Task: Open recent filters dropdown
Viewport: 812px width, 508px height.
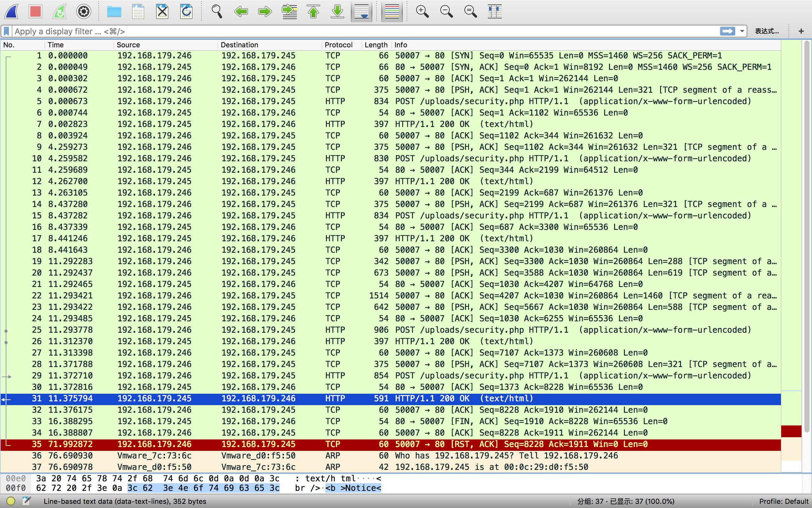Action: pos(742,31)
